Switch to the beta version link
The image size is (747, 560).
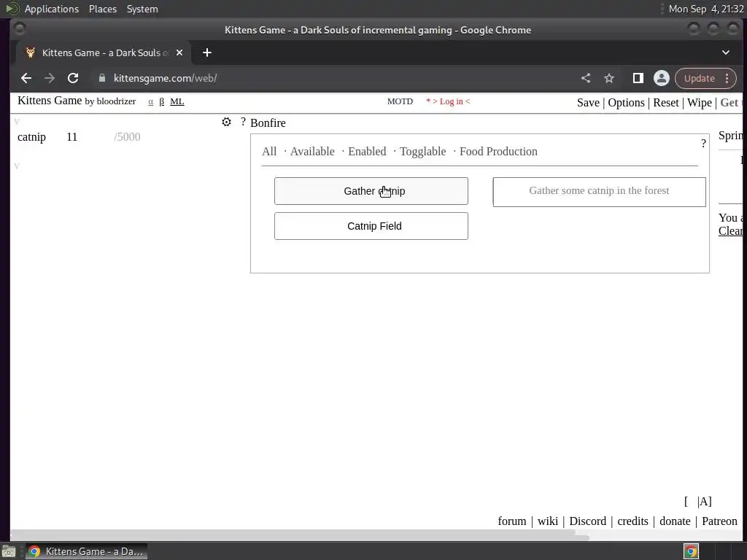(x=162, y=101)
